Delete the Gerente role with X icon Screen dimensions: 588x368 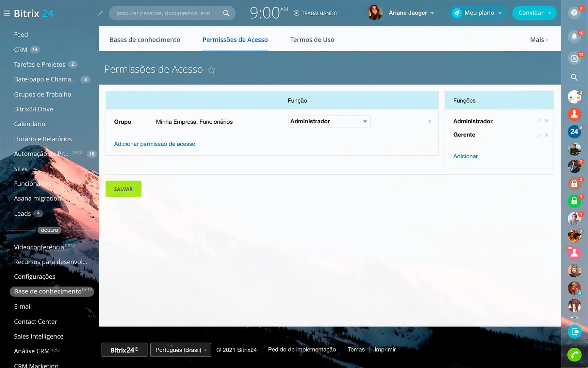click(547, 135)
